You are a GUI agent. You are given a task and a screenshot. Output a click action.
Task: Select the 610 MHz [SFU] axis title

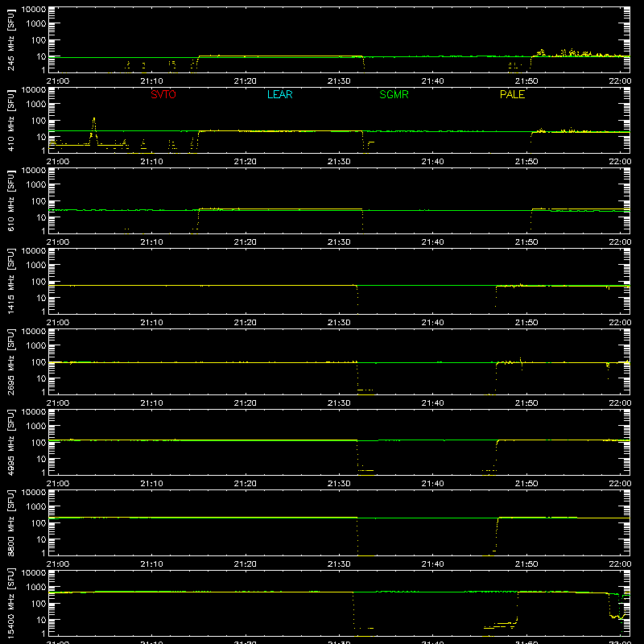[x=11, y=200]
